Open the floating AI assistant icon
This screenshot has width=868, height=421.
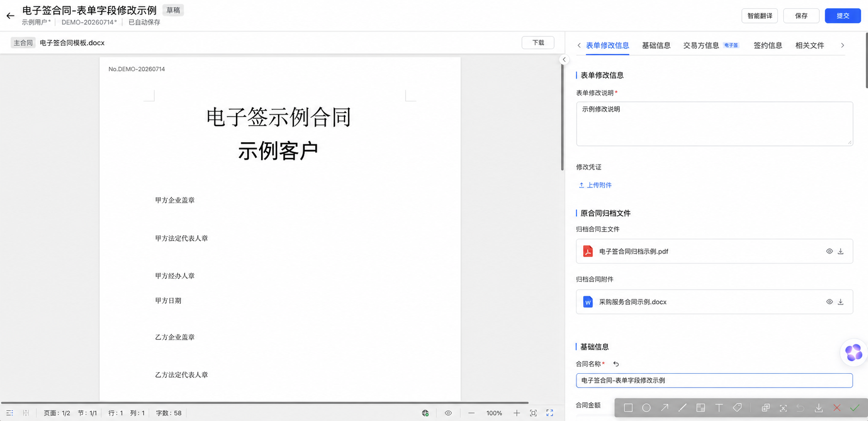(x=854, y=353)
